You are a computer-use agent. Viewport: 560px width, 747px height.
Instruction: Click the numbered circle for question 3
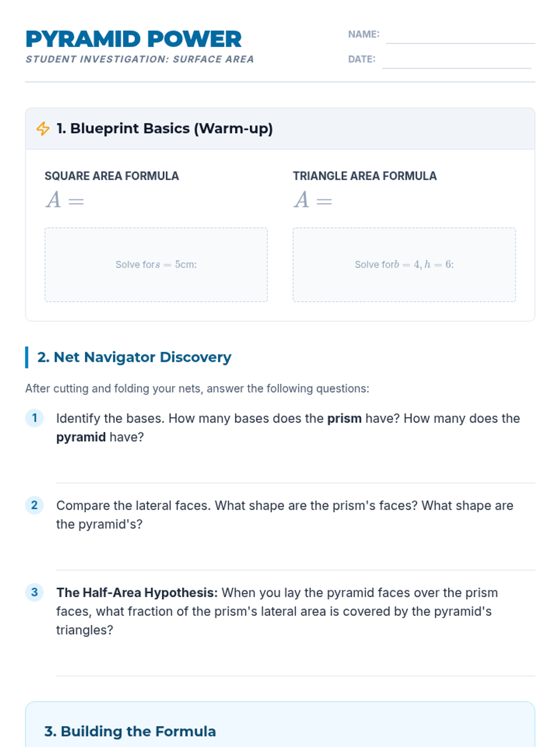pyautogui.click(x=34, y=592)
